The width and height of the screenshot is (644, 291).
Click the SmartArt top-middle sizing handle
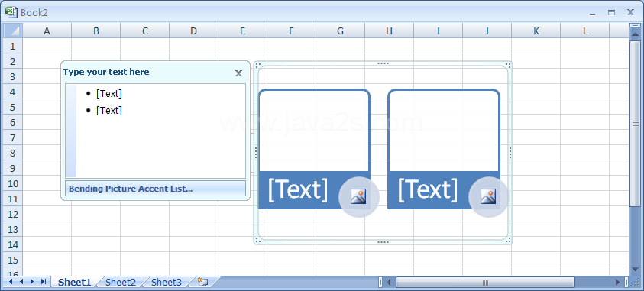click(383, 63)
